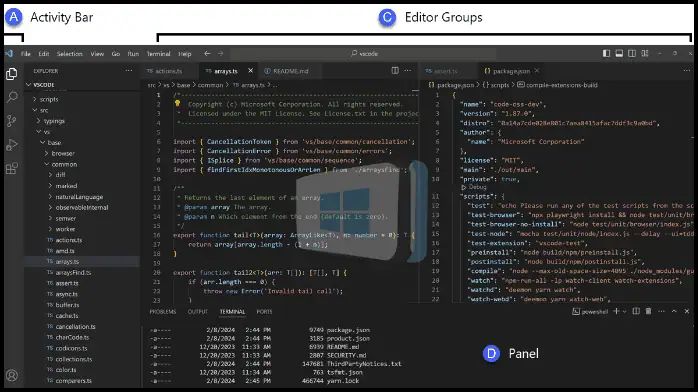The image size is (698, 392).
Task: Open the Run menu
Action: click(x=133, y=54)
